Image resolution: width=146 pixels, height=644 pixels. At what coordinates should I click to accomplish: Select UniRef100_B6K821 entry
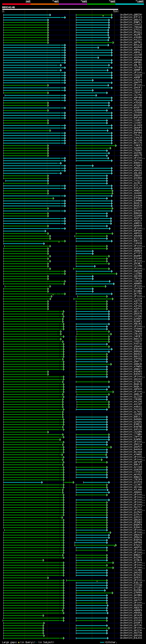pos(131,354)
